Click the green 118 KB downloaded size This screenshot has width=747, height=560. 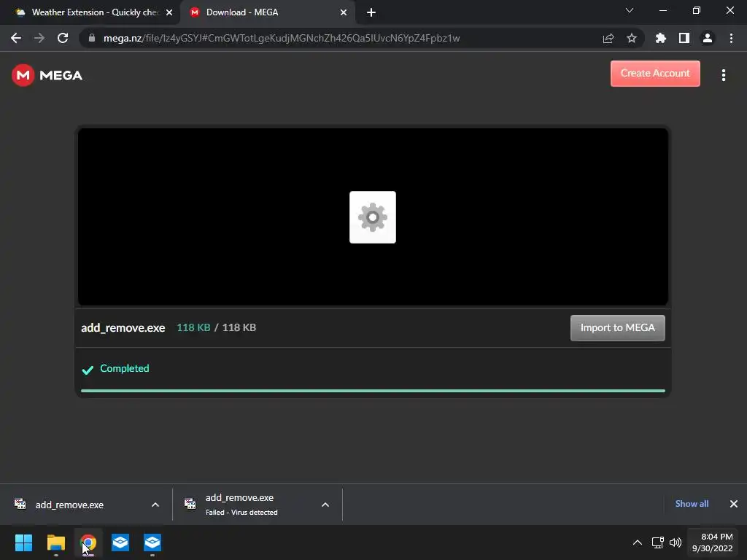[x=193, y=327]
